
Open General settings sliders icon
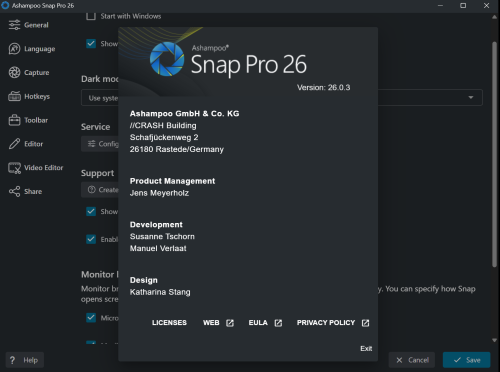[x=14, y=25]
